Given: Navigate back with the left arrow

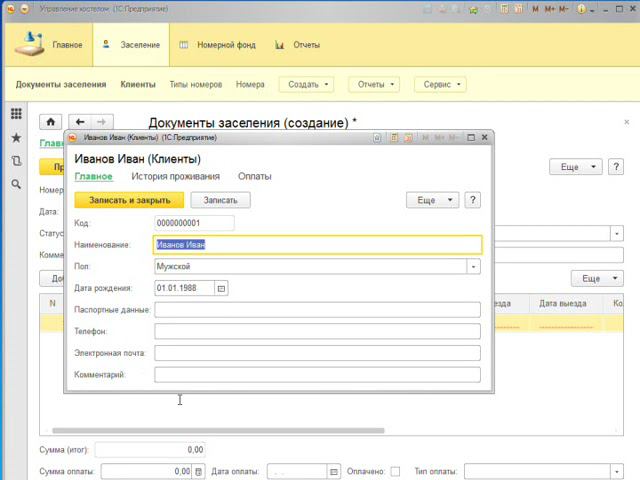Looking at the screenshot, I should (x=80, y=122).
